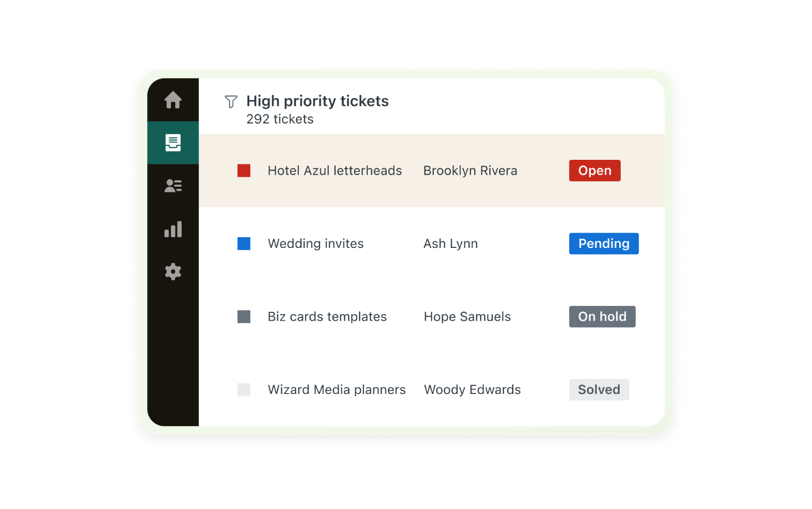Click the Solved status badge
The height and width of the screenshot is (509, 812).
point(599,390)
